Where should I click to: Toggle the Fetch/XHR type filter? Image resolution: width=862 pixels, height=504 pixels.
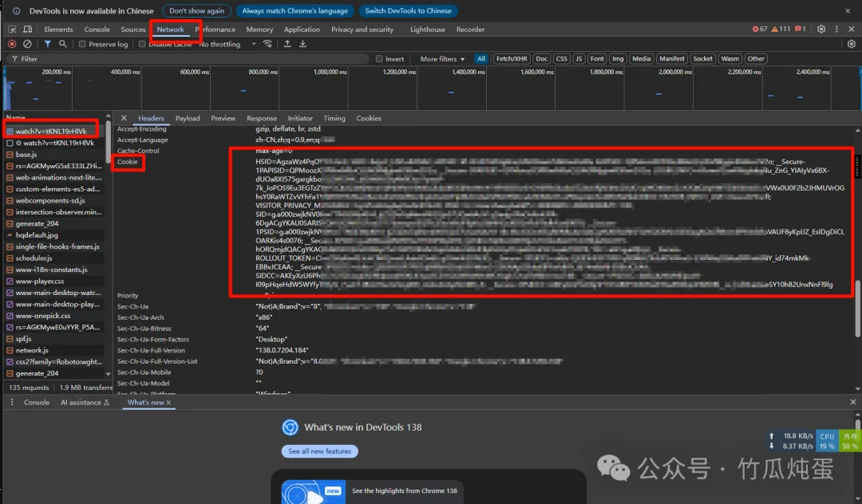[x=512, y=59]
